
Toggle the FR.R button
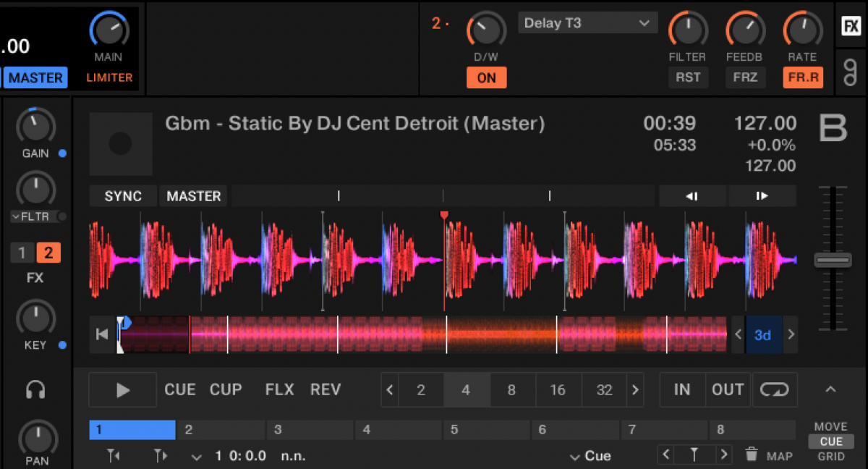point(803,77)
